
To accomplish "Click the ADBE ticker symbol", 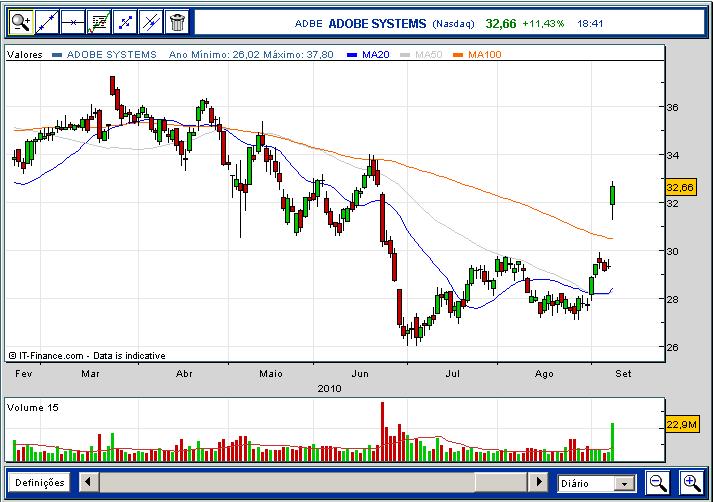I will pyautogui.click(x=308, y=24).
